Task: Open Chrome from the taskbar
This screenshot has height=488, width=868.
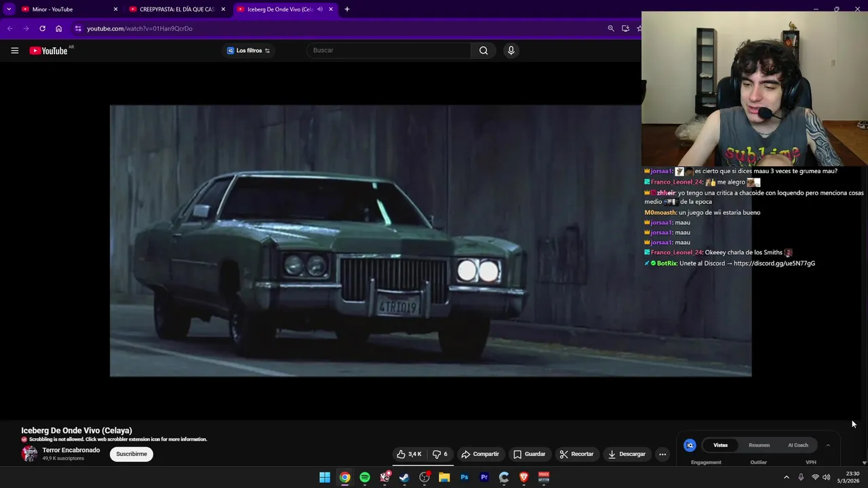Action: tap(344, 477)
